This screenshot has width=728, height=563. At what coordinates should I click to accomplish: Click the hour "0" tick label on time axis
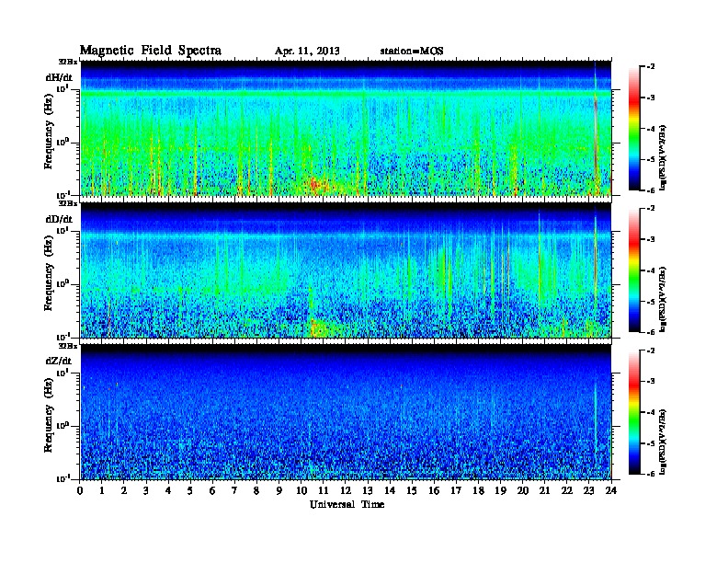click(x=80, y=490)
